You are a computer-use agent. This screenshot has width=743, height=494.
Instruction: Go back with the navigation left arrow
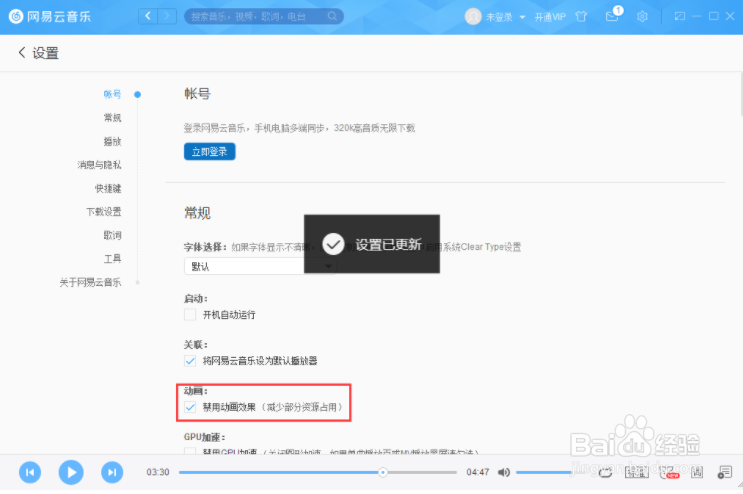pyautogui.click(x=148, y=17)
